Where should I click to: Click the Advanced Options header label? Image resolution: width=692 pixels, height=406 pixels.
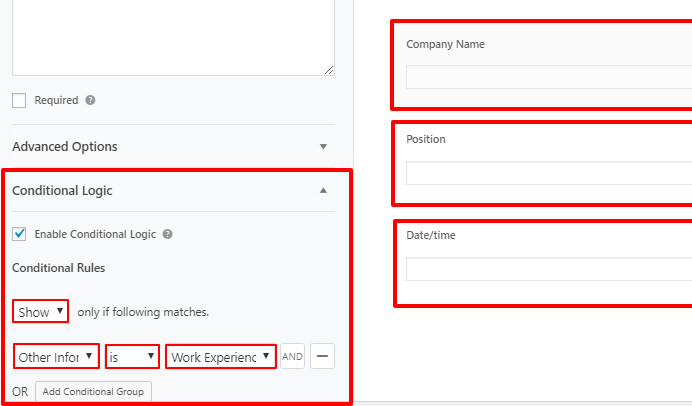click(x=65, y=147)
